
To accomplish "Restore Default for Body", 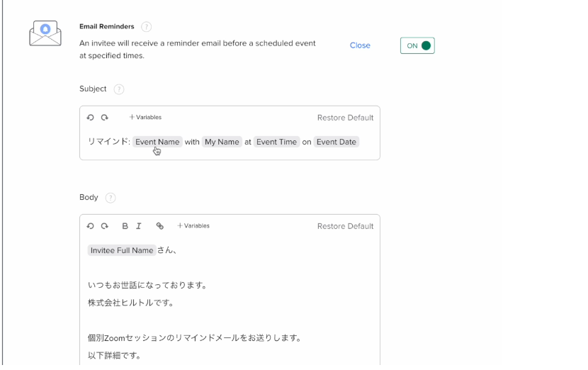I will 346,226.
